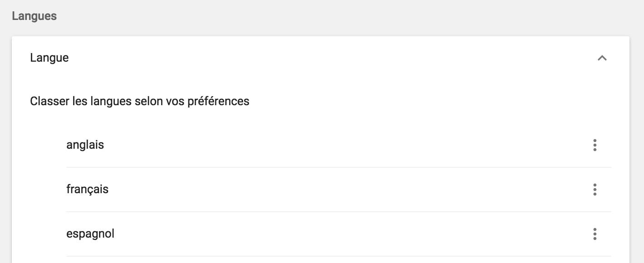The width and height of the screenshot is (644, 263).
Task: Select the français language entry
Action: [x=88, y=190]
